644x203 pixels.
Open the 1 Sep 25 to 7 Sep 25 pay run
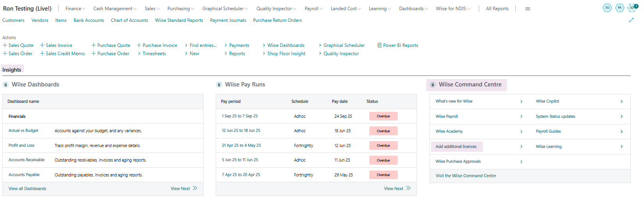[240, 116]
